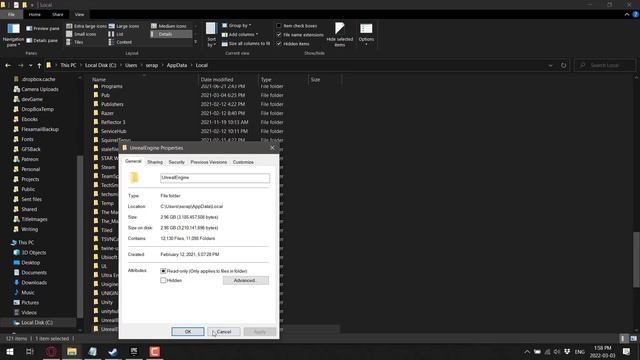Open the Navigation pane menu

point(13,35)
